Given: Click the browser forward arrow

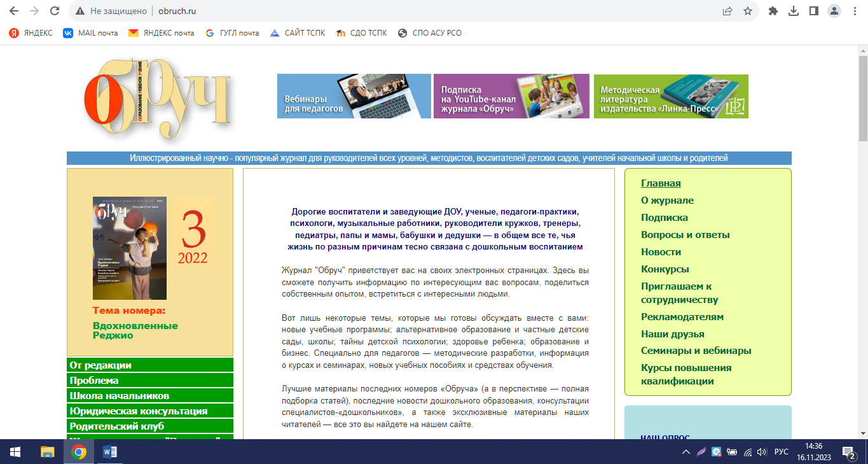Looking at the screenshot, I should [x=34, y=11].
